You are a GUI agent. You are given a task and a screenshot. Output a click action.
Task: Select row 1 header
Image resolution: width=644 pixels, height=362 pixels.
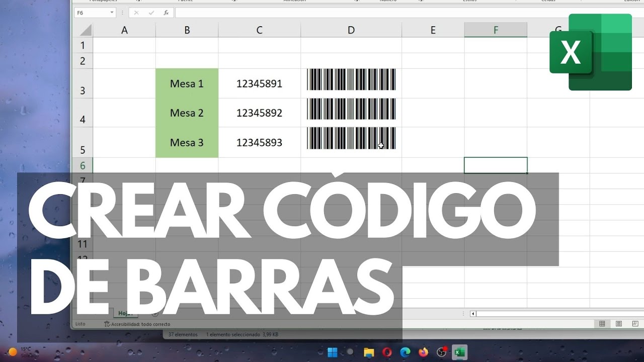(83, 45)
